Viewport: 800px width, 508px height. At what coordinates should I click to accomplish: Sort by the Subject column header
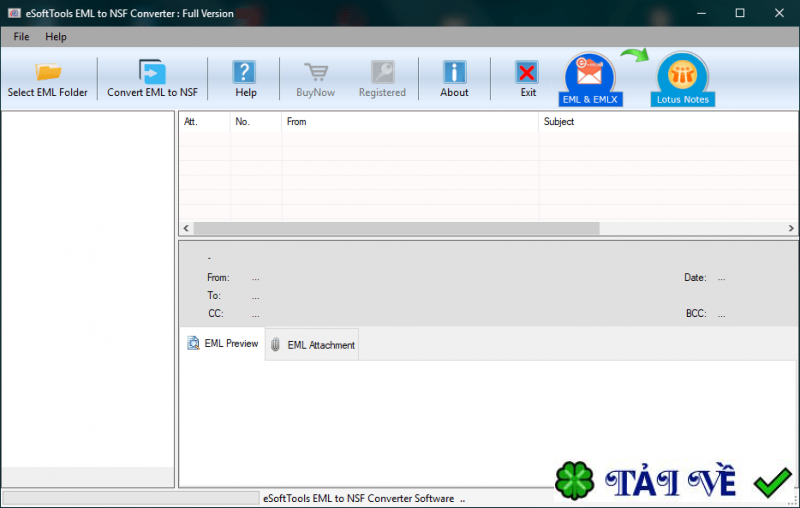click(668, 122)
